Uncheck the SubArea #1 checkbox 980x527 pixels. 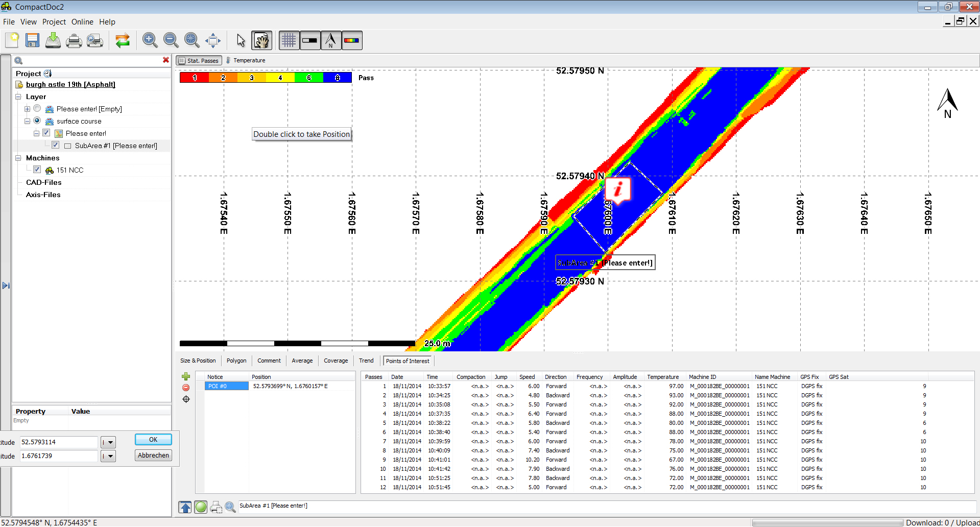(x=56, y=145)
